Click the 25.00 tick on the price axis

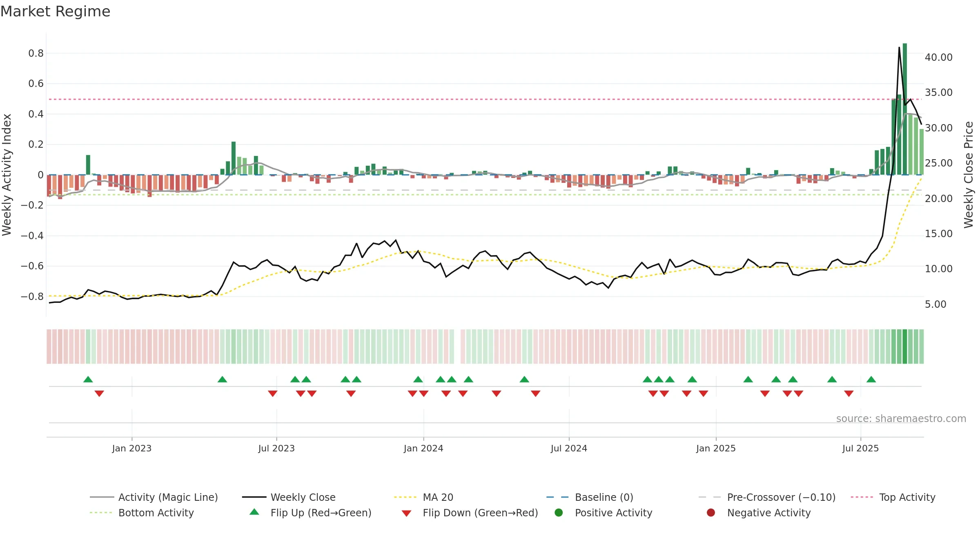pyautogui.click(x=939, y=163)
